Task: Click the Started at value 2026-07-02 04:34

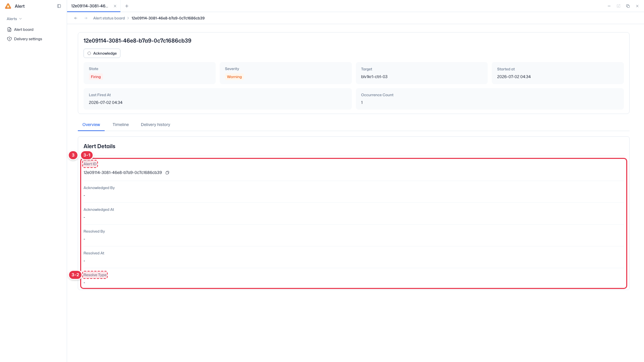Action: [x=514, y=77]
